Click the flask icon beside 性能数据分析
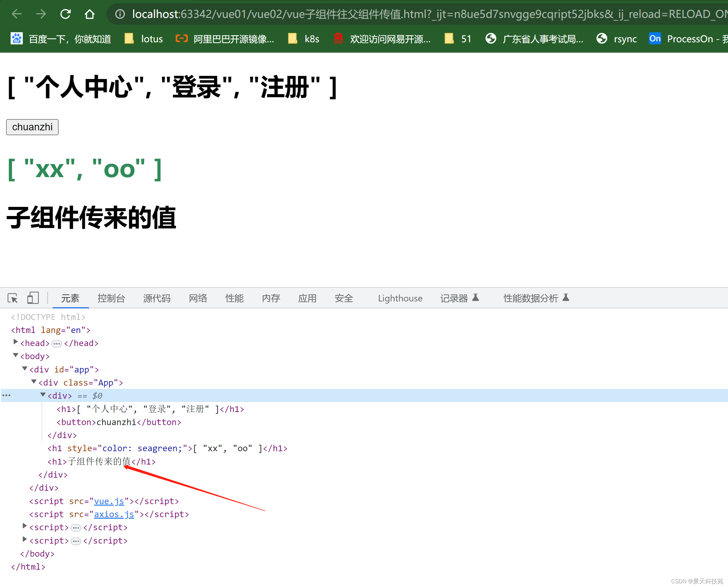 click(x=566, y=297)
